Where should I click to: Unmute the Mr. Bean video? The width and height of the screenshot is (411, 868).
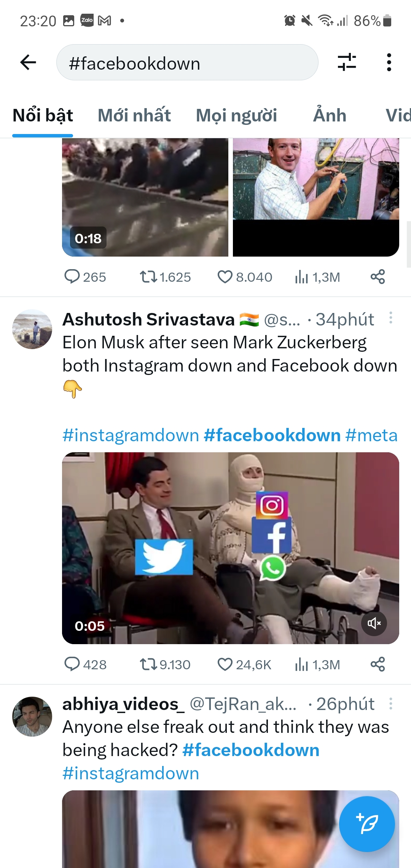374,623
